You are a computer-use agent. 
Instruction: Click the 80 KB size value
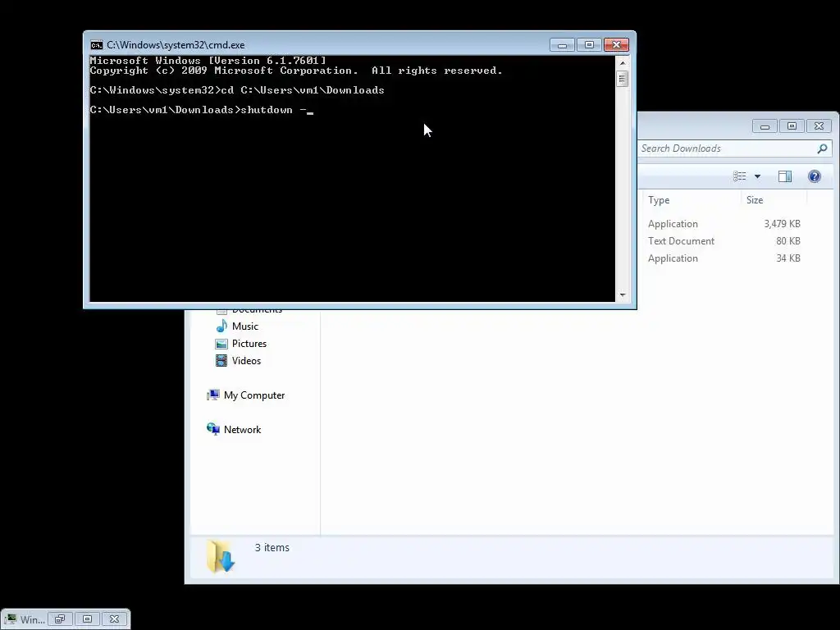(788, 241)
